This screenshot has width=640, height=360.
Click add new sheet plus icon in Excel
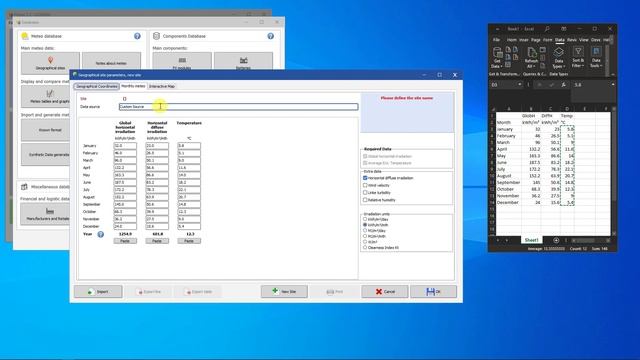556,240
